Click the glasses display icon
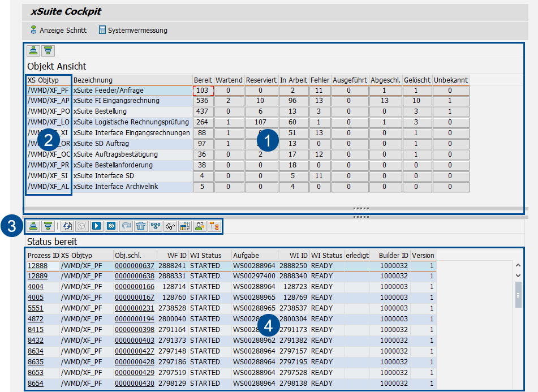538x392 pixels. point(170,226)
